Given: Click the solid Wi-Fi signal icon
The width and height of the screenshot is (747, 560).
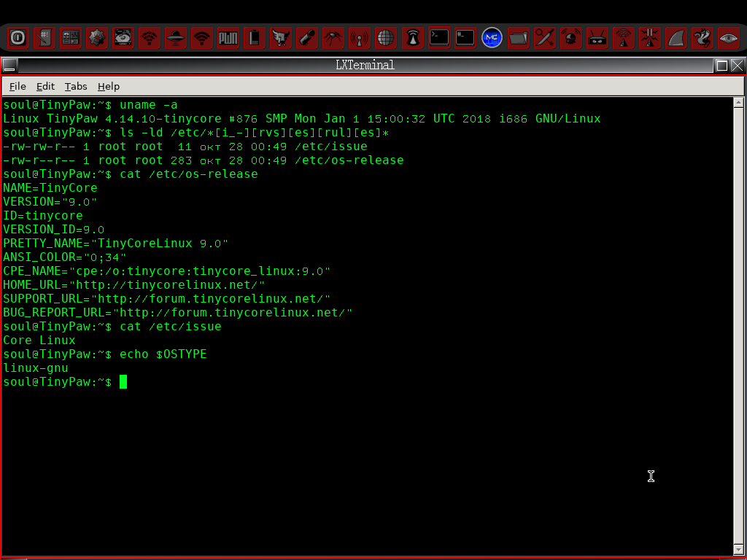Looking at the screenshot, I should [x=202, y=38].
